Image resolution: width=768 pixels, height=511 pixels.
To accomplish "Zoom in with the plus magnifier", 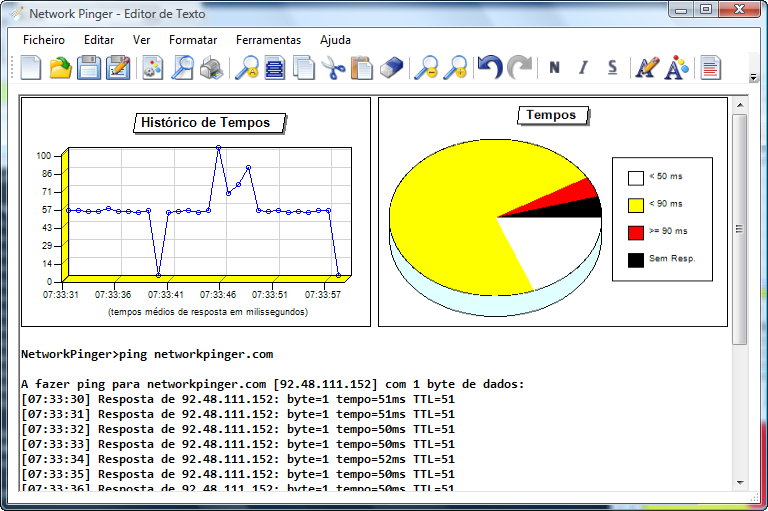I will click(x=456, y=68).
